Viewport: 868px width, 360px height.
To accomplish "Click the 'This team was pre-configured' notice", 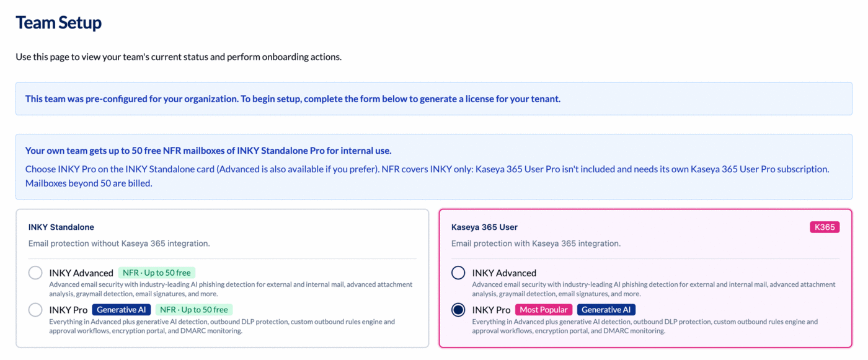I will pyautogui.click(x=434, y=99).
